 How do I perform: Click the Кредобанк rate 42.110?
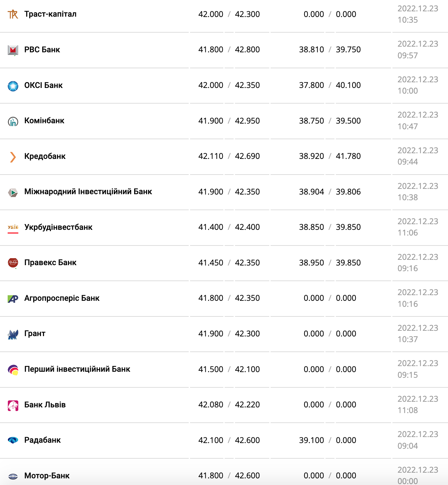(x=211, y=156)
